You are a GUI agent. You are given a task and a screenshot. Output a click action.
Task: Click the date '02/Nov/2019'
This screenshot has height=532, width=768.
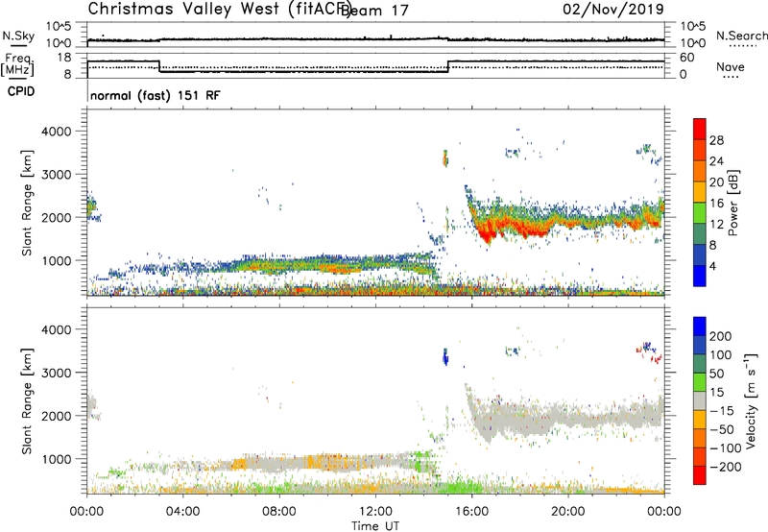[x=613, y=10]
